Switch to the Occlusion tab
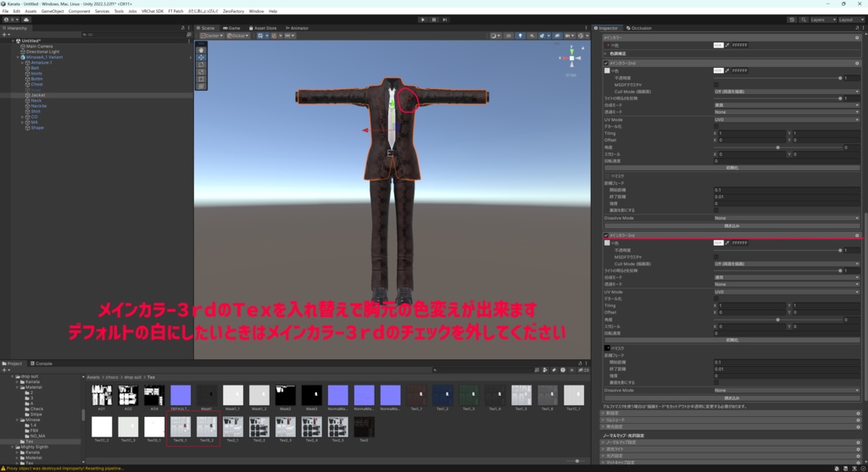The width and height of the screenshot is (868, 472). point(639,28)
